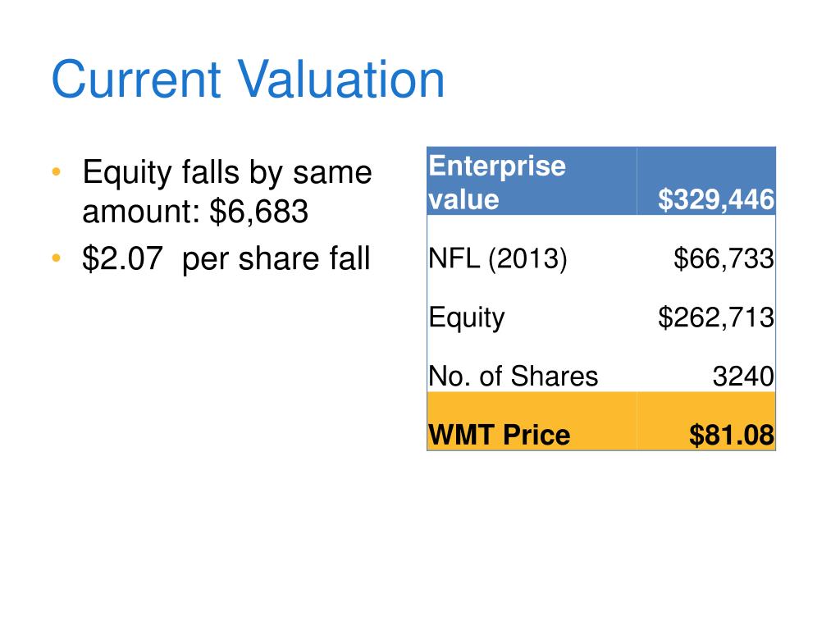Select the 3240 share count cell
This screenshot has height=630, width=840.
click(x=742, y=377)
